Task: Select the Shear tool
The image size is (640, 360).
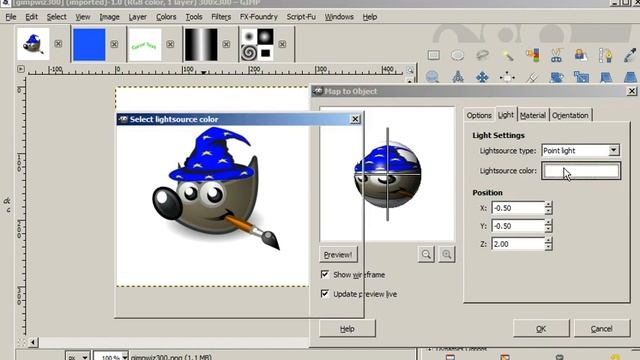Action: click(606, 77)
